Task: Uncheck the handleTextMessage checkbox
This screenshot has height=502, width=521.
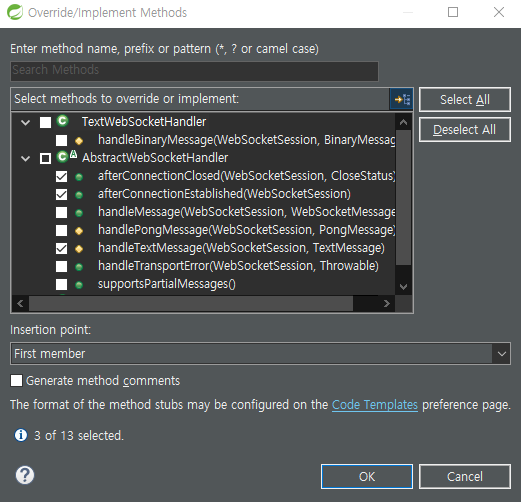Action: click(x=61, y=248)
